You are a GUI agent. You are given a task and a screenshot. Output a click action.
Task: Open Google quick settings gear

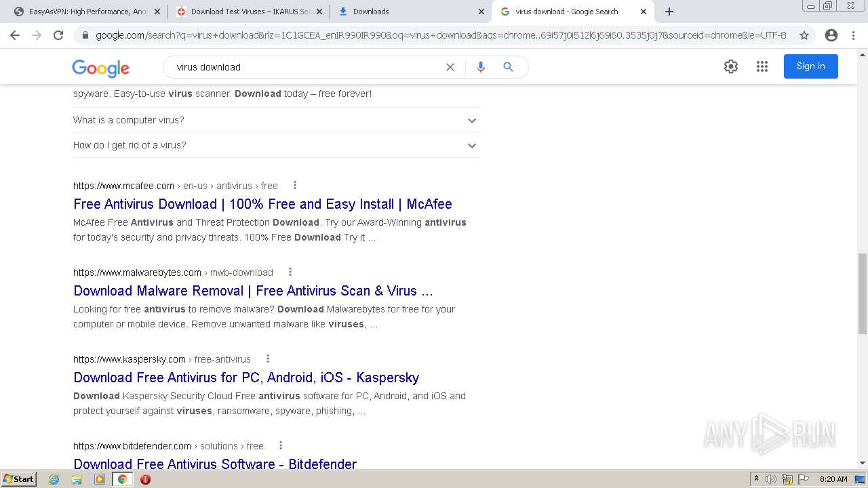point(731,66)
